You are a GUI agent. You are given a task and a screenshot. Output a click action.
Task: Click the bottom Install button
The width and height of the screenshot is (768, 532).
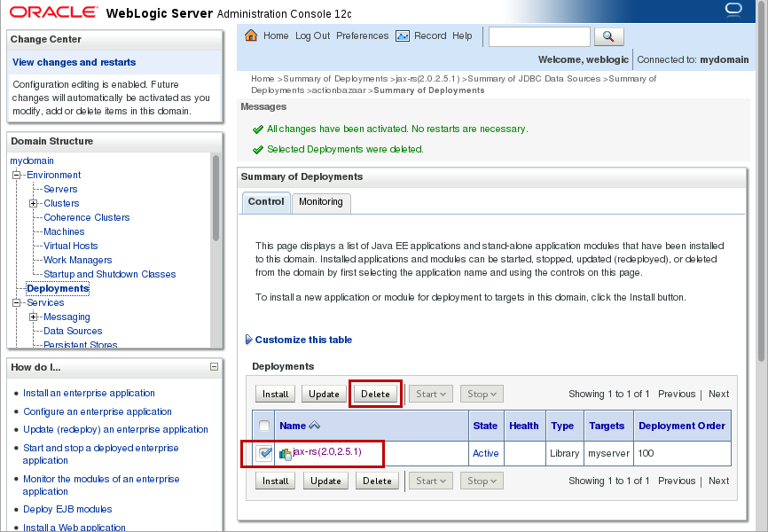point(275,481)
